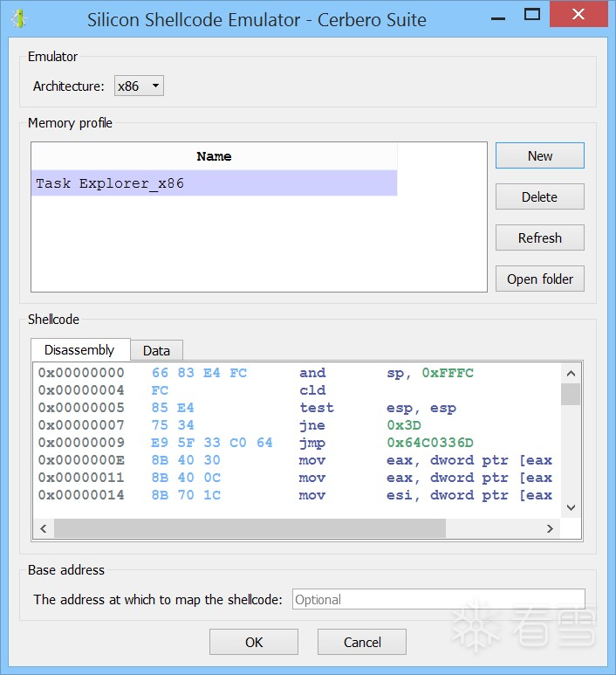
Task: Click the test mnemonic at 0x00000005
Action: pyautogui.click(x=317, y=408)
